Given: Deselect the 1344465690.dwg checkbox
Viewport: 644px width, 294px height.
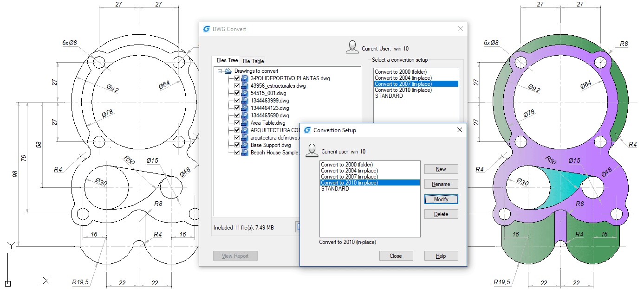Looking at the screenshot, I should point(237,115).
